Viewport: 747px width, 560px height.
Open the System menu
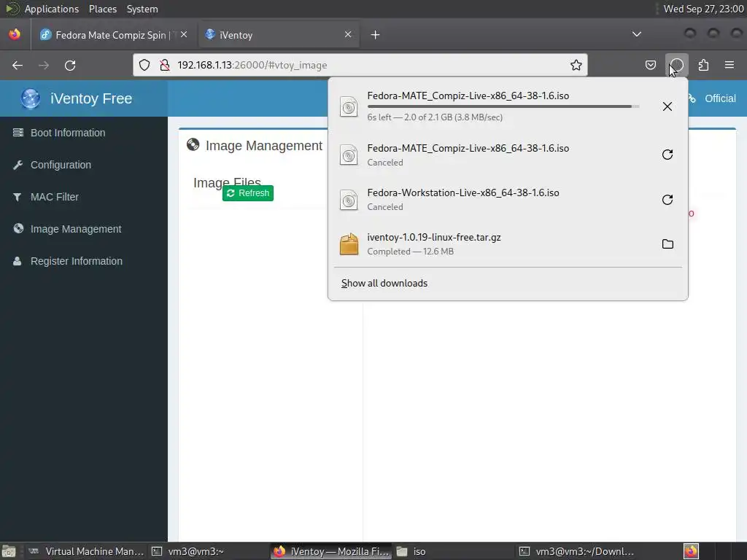click(142, 9)
